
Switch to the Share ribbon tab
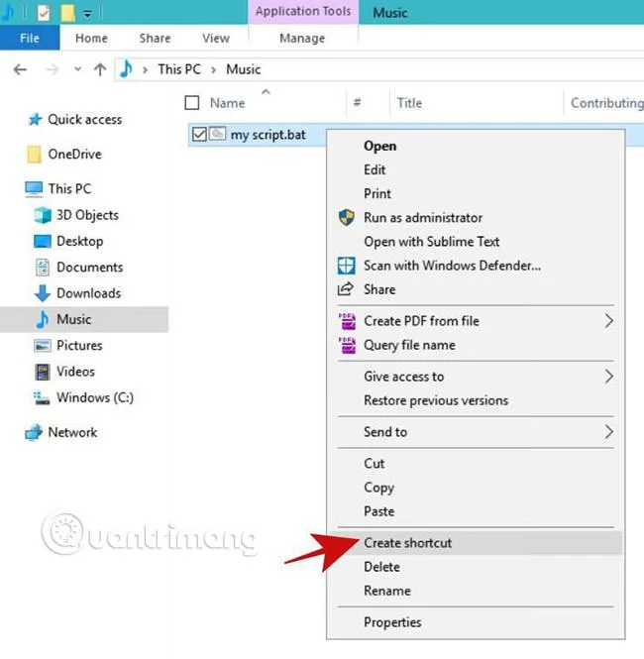(155, 39)
